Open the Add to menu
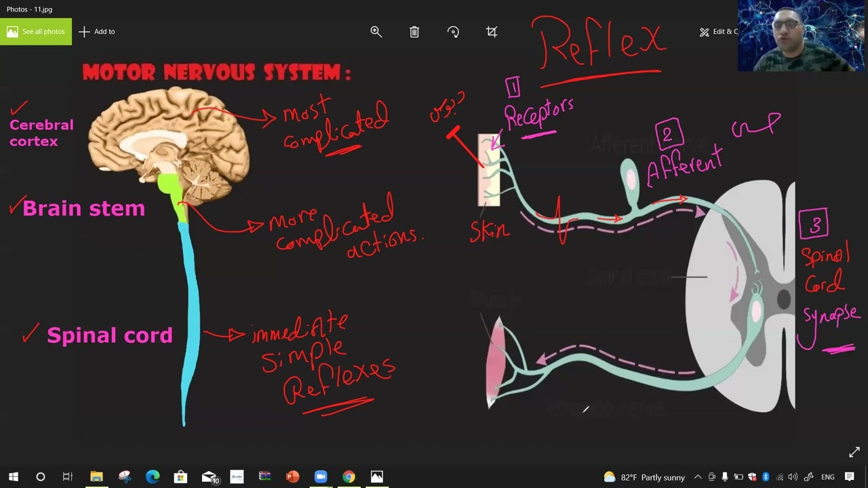 (97, 31)
